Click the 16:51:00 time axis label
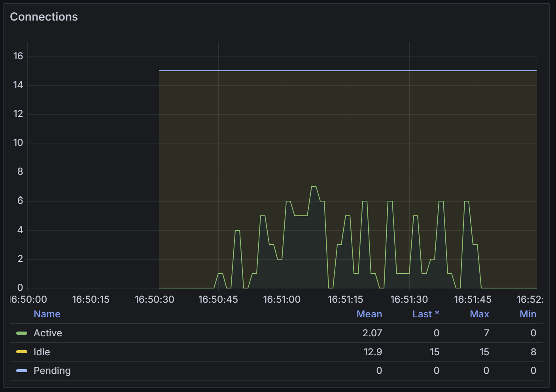Screen dimensions: 556x392 [282, 300]
